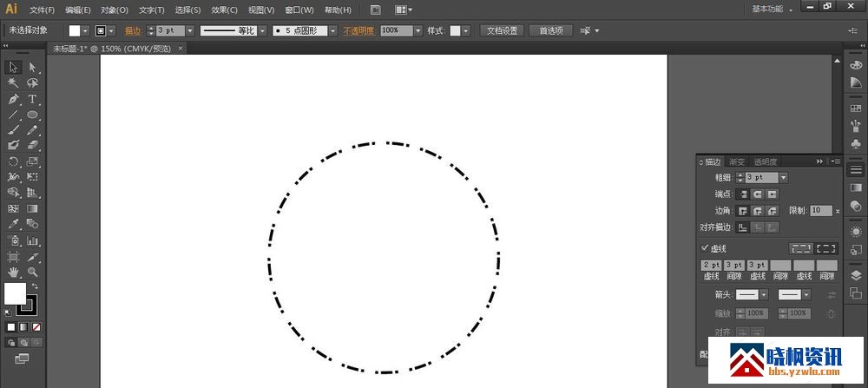Select the Direct Selection tool (white arrow)
The height and width of the screenshot is (388, 868).
[x=33, y=68]
